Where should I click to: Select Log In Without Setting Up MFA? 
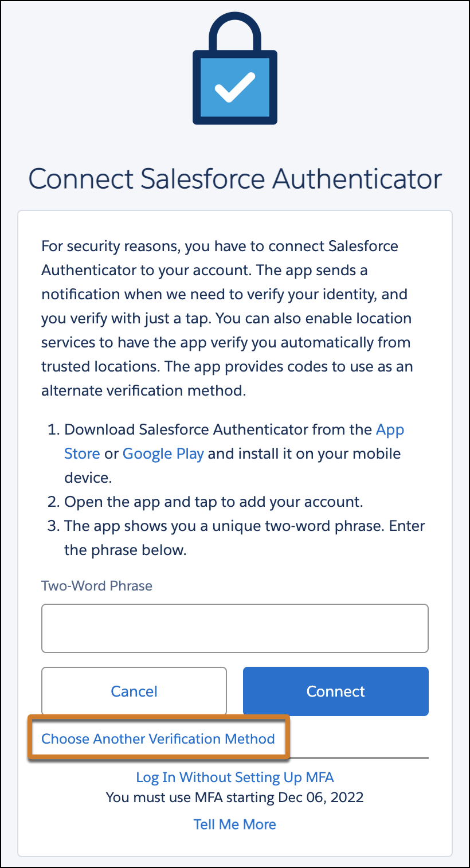coord(235,777)
